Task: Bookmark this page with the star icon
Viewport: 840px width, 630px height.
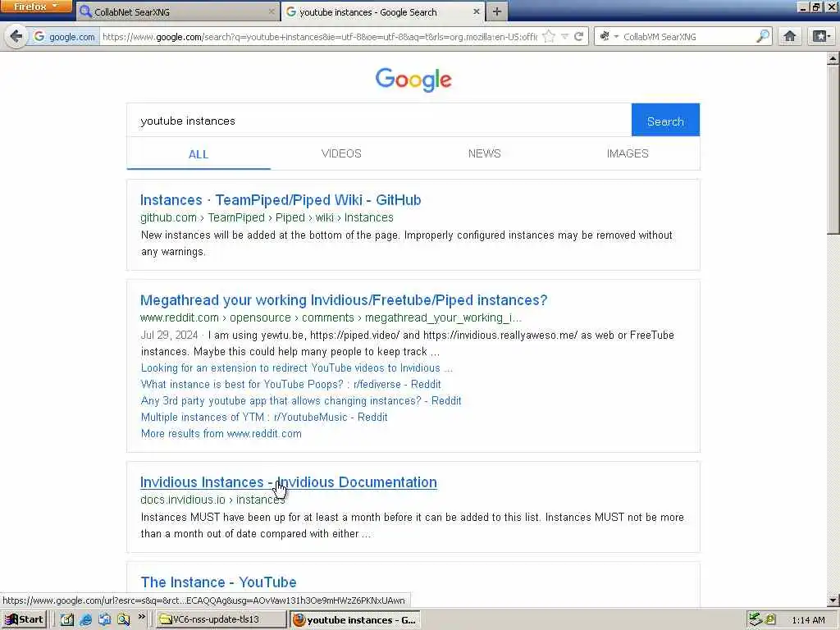Action: point(549,36)
